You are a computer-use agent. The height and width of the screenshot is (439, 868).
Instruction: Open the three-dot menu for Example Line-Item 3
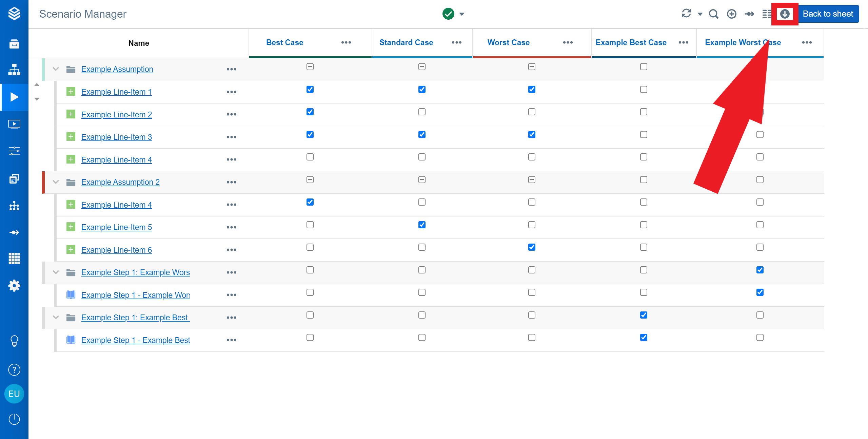pos(231,137)
